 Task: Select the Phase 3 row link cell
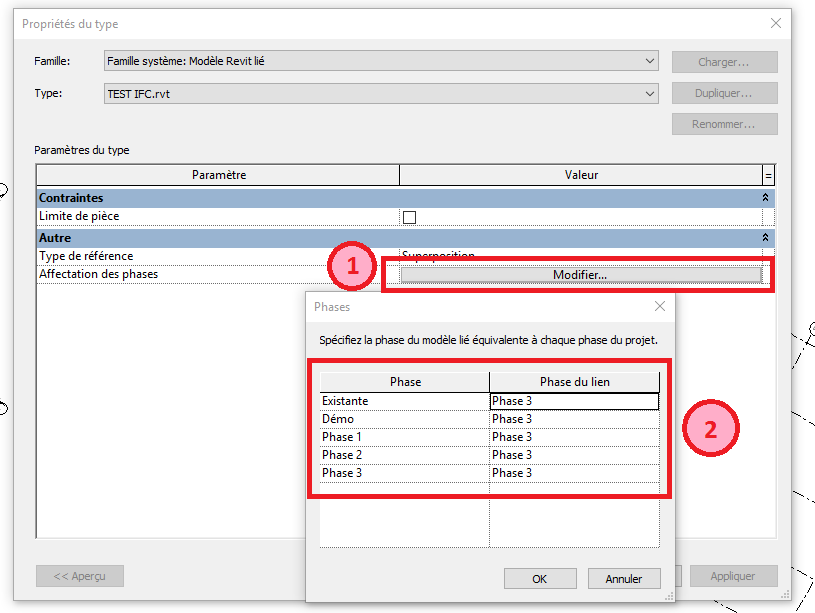[573, 473]
